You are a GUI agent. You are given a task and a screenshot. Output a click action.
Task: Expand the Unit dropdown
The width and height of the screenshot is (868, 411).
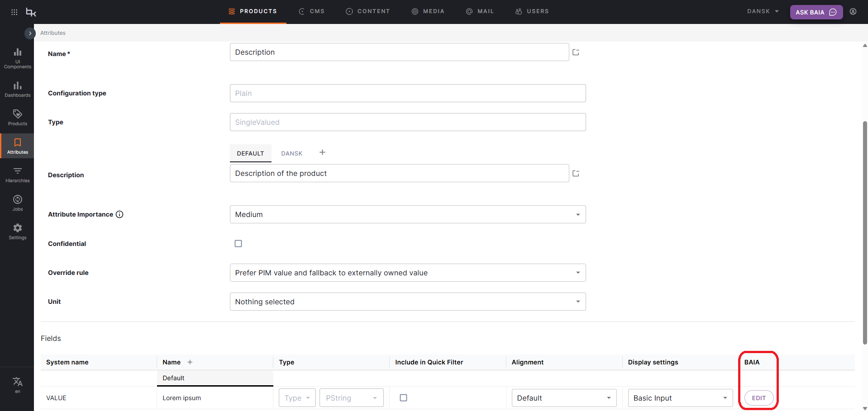[407, 302]
